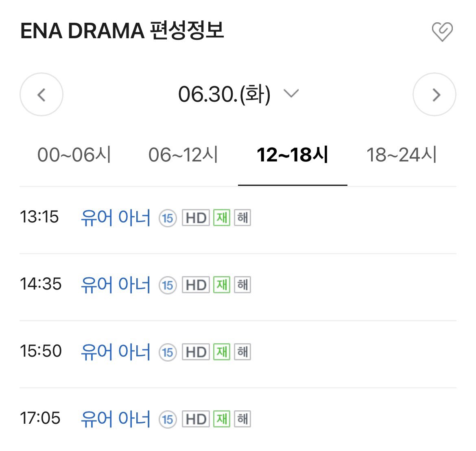Tap the heart favorite icon
Image resolution: width=476 pixels, height=451 pixels.
pos(442,32)
